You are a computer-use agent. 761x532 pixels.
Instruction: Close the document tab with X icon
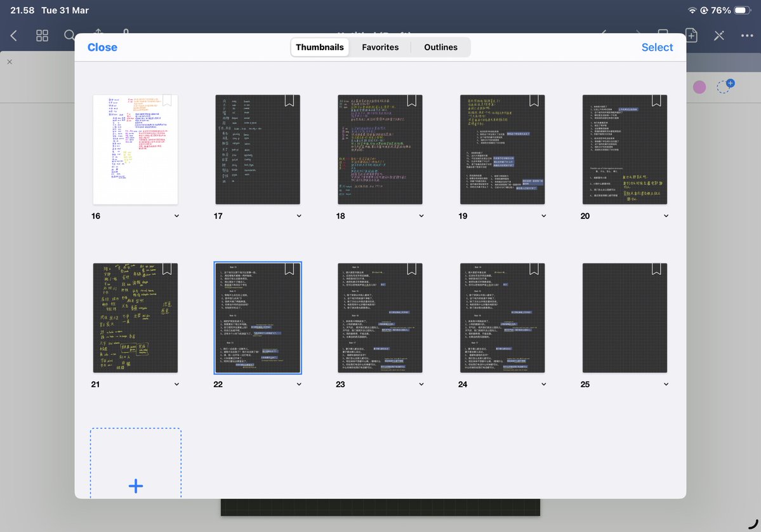pos(10,62)
